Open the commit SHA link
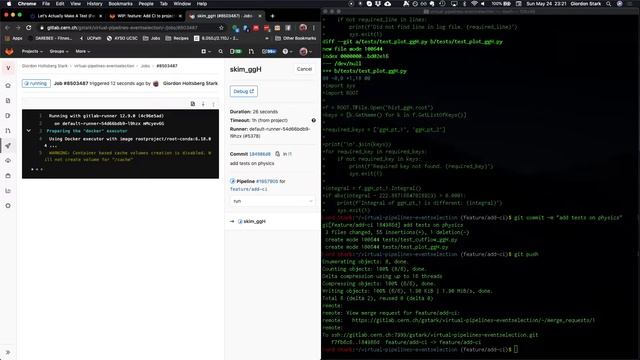Image resolution: width=640 pixels, height=360 pixels. 260,154
